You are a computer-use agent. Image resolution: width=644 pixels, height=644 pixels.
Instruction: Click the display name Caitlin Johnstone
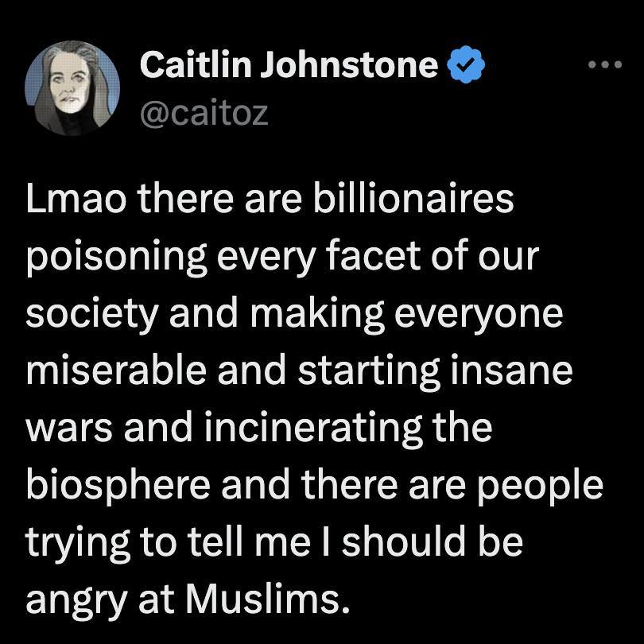[289, 64]
